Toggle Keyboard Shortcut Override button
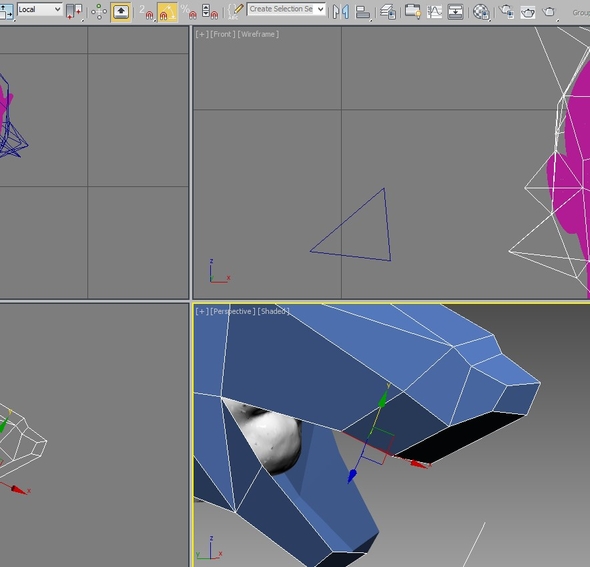 (121, 12)
